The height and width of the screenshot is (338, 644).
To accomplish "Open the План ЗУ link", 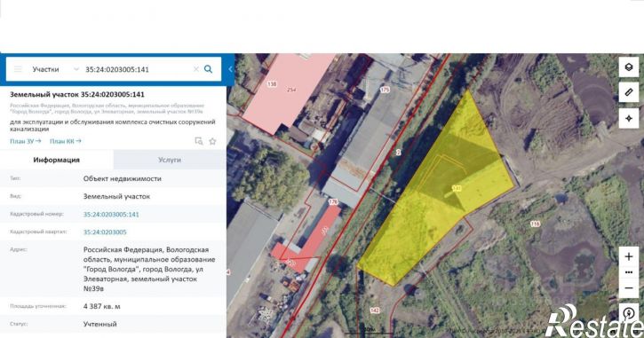I will (26, 141).
